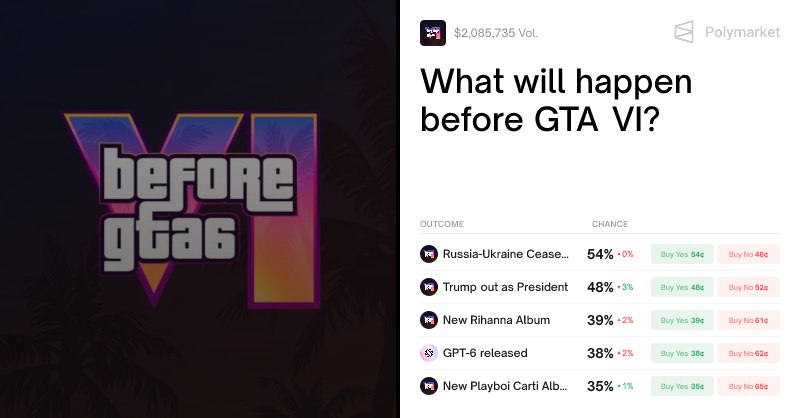Buy Yes at 54¢ for Russia-Ukraine Ceasefire

tap(682, 255)
